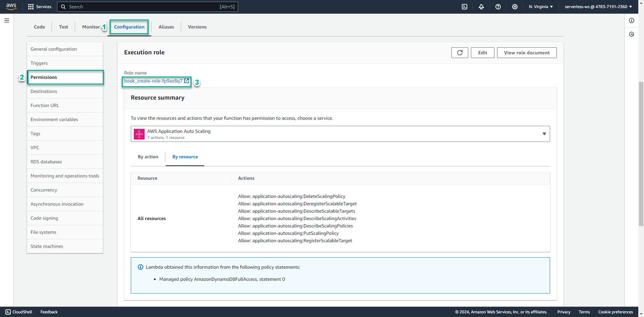
Task: Expand the N. Virginia region selector
Action: (x=541, y=7)
